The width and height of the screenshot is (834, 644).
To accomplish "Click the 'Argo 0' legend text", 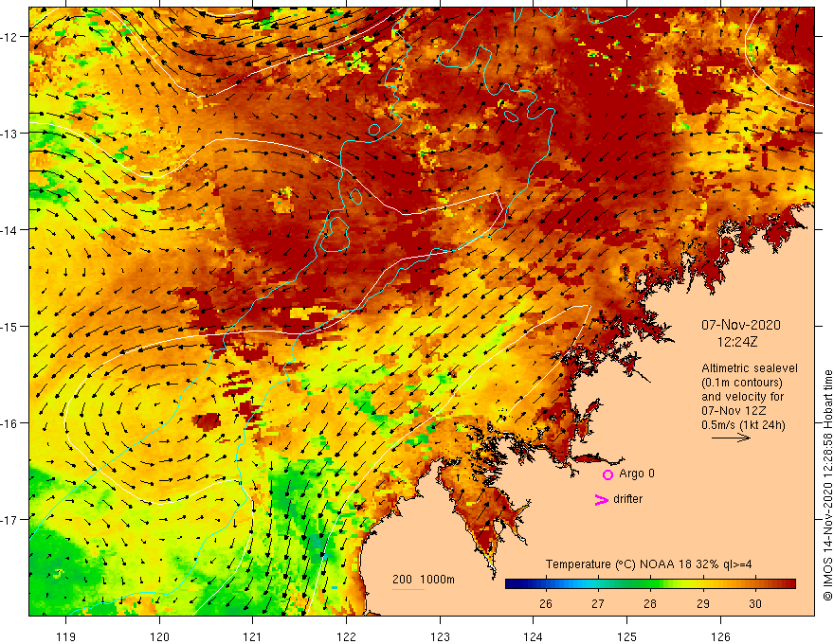I will pyautogui.click(x=637, y=474).
